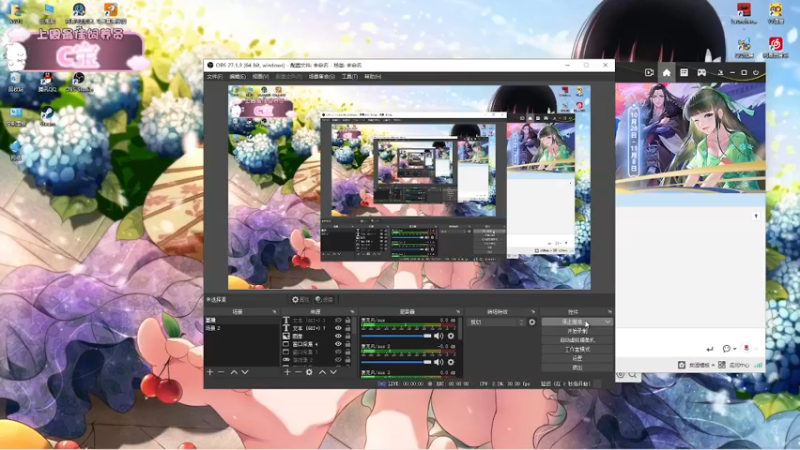Open audio settings gear for 麦克风/Aux

pyautogui.click(x=451, y=336)
